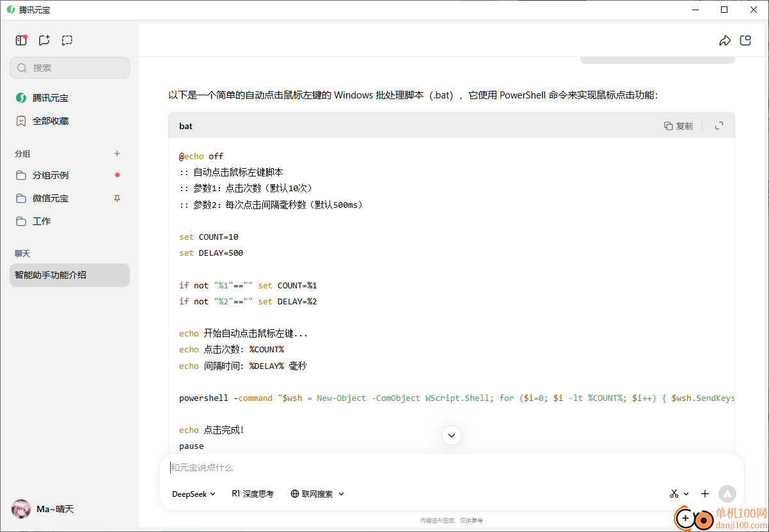
Task: Click the Ma~晴天 username
Action: point(55,509)
